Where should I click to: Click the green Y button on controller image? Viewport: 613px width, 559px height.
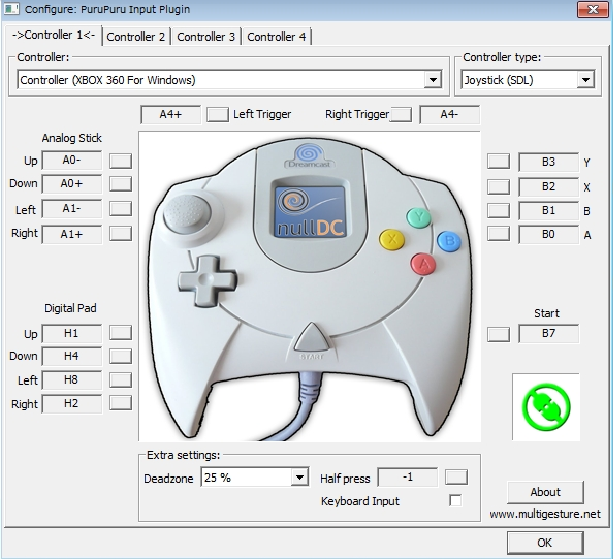tap(419, 217)
